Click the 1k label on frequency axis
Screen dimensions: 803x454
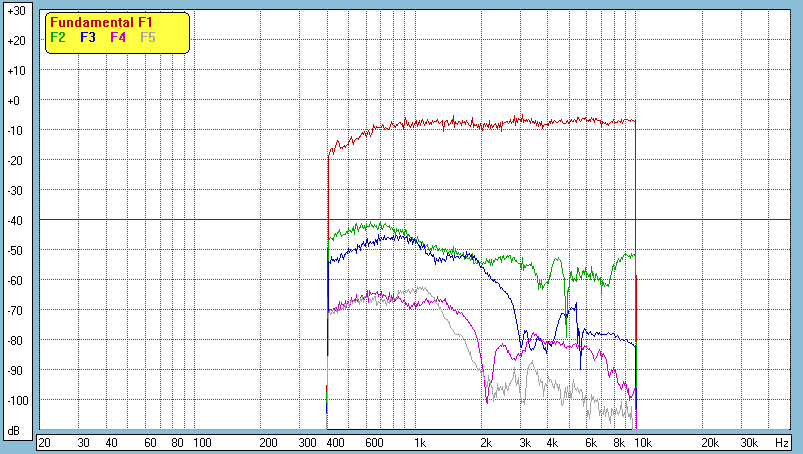(421, 442)
